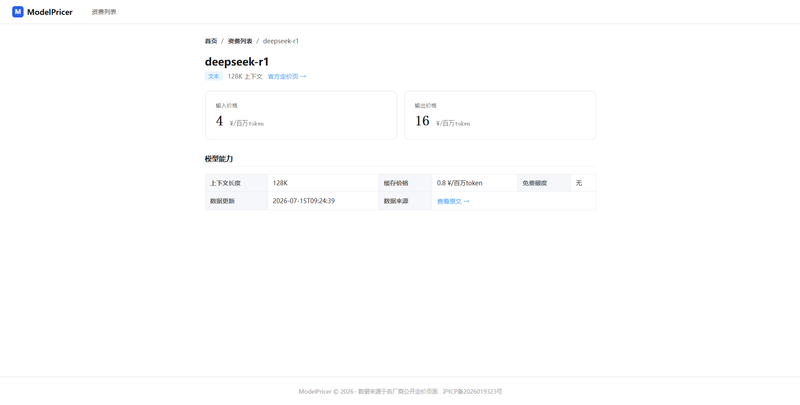Click the timestamp 2026-07-15T09:24:39
The height and width of the screenshot is (405, 800).
(x=304, y=201)
